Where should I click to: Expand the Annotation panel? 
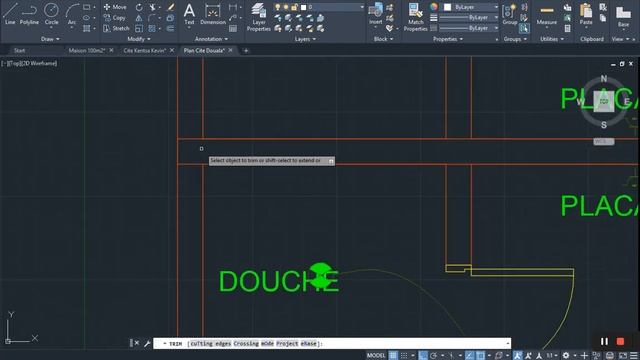pos(211,39)
